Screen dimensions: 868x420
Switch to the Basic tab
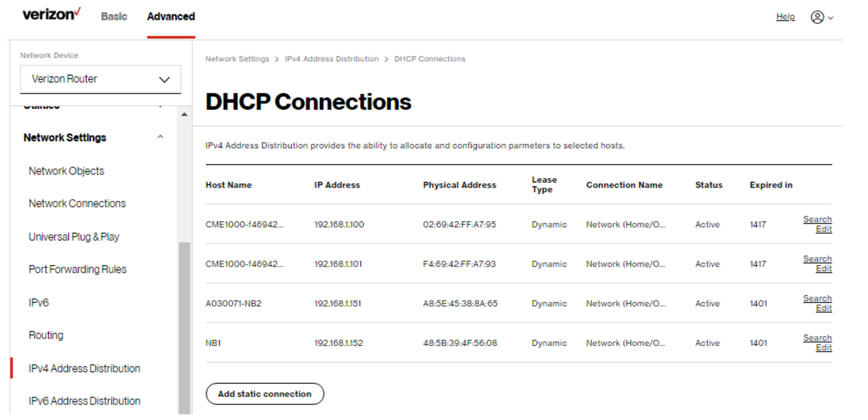coord(114,16)
